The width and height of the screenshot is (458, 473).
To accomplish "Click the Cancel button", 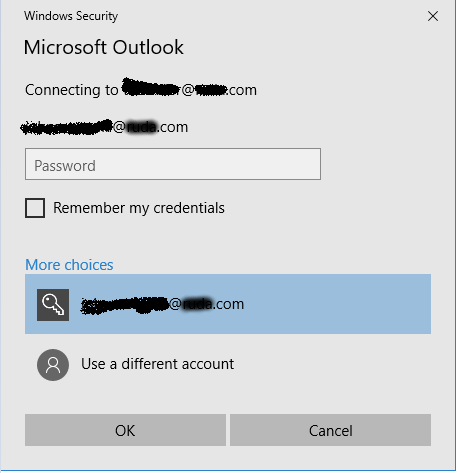I will (x=330, y=430).
